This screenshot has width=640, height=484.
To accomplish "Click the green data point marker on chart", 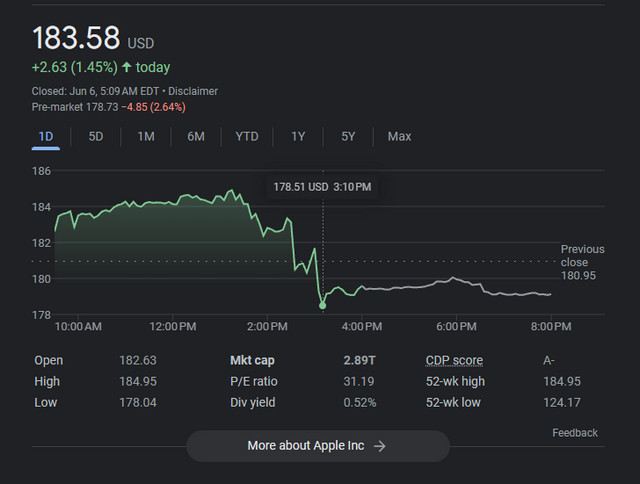I will click(x=322, y=305).
